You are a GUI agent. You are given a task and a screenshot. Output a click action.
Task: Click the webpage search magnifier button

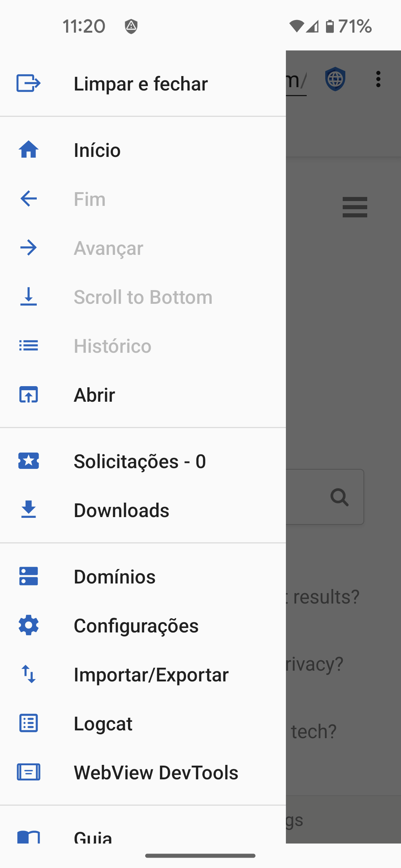coord(339,497)
